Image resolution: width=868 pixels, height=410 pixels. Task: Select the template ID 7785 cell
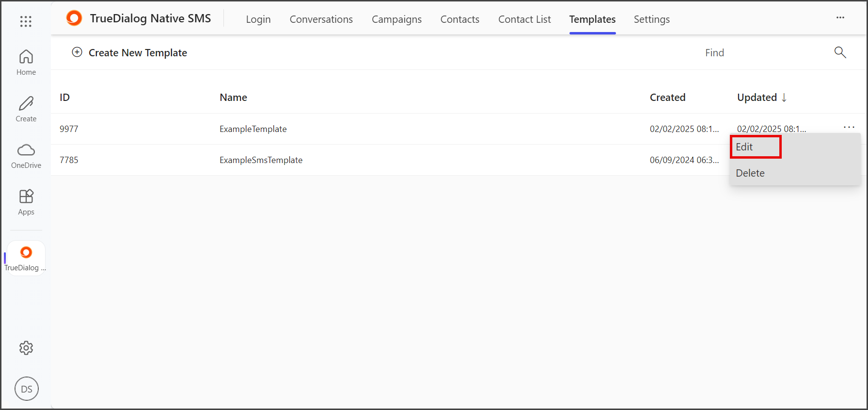(x=69, y=160)
